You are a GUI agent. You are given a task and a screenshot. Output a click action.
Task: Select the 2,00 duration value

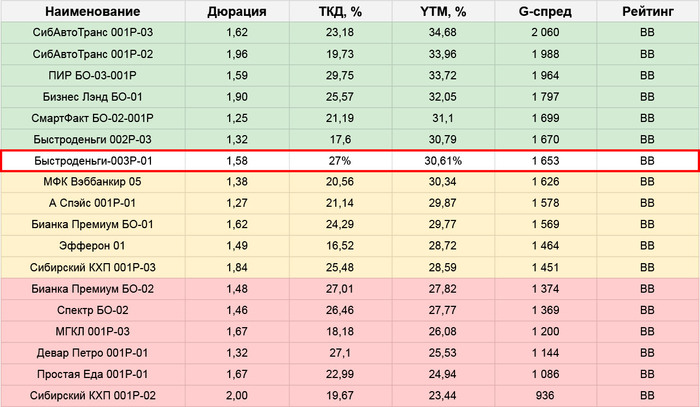click(x=236, y=393)
